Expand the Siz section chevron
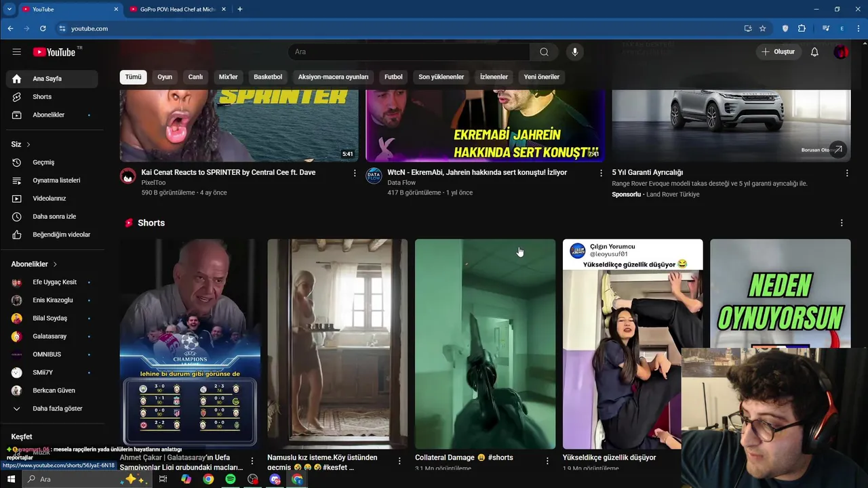This screenshot has width=868, height=488. tap(28, 144)
